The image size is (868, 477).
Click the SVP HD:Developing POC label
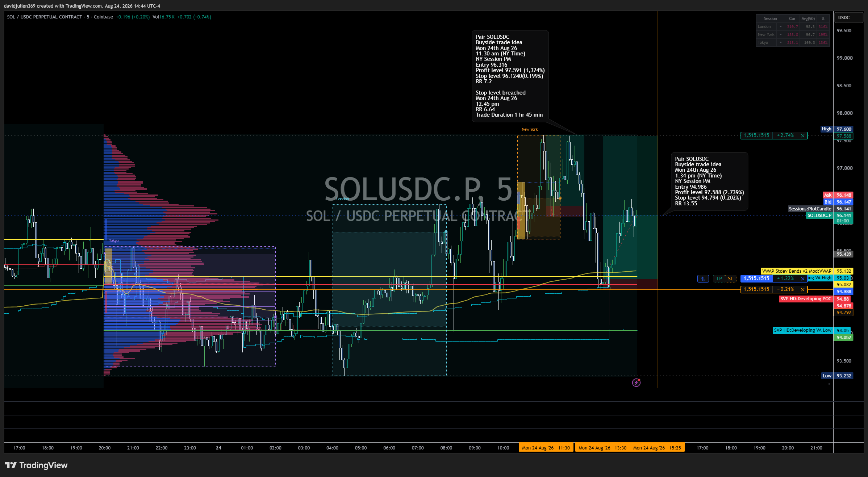tap(806, 299)
